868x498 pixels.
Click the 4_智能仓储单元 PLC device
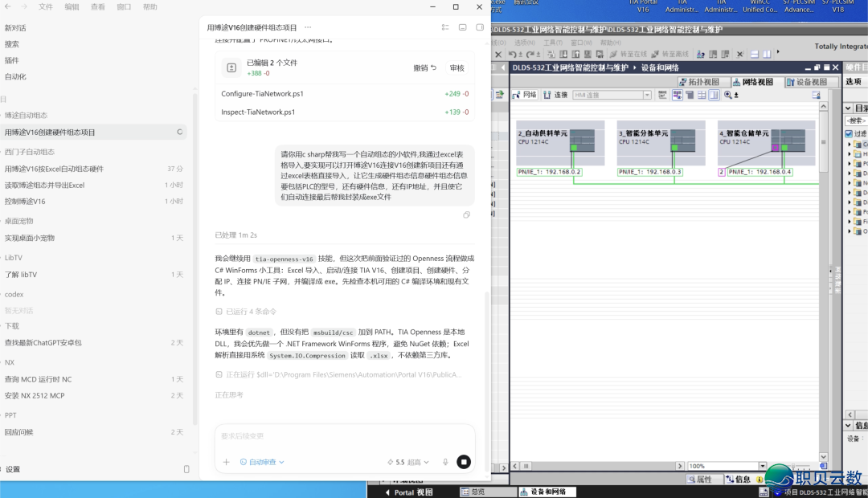pyautogui.click(x=766, y=143)
